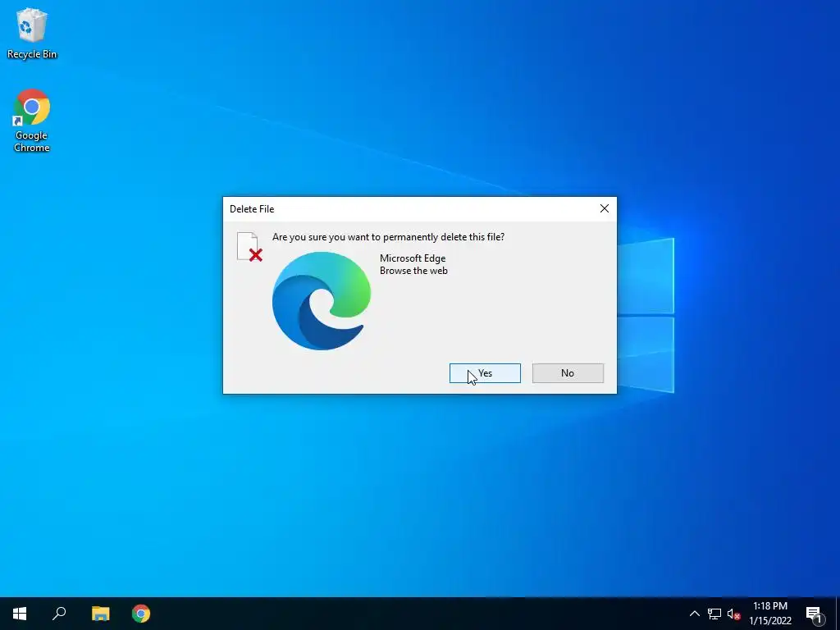The image size is (840, 630).
Task: Open taskbar search magnifier
Action: click(x=59, y=614)
